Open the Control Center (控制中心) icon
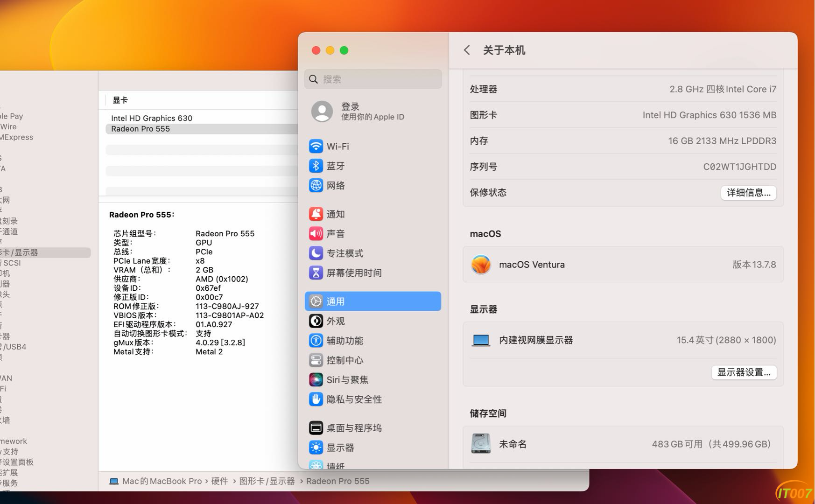 click(x=316, y=360)
